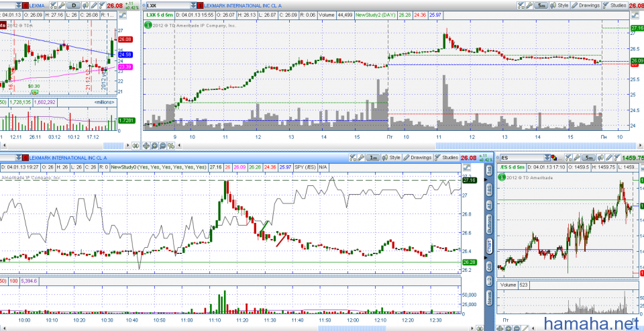Click zoom-out magnifier below LXK 5m chart

coord(162,146)
